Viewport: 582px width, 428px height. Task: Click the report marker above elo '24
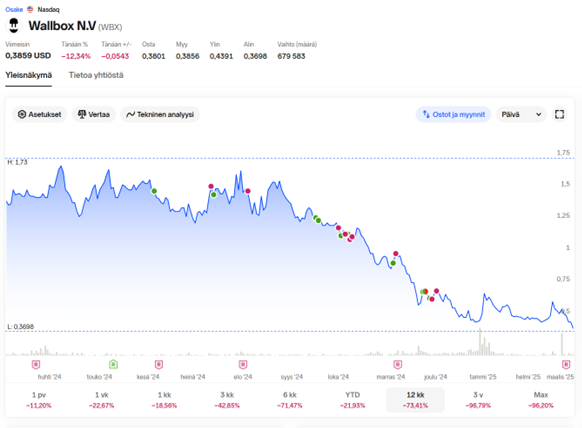click(x=243, y=365)
